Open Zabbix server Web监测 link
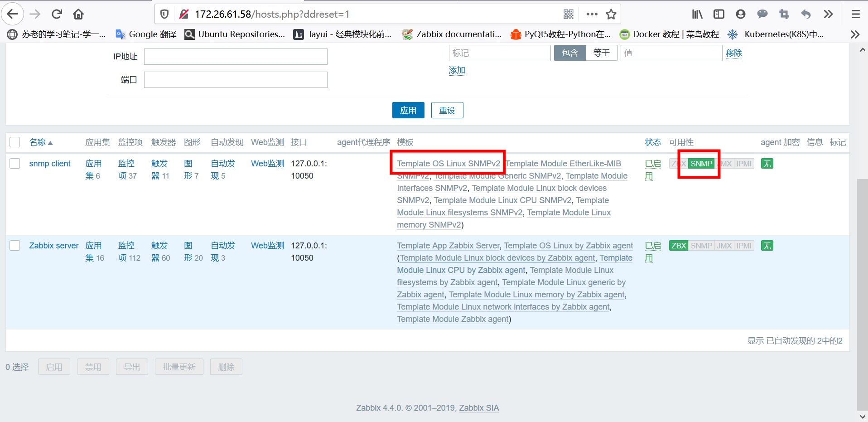The height and width of the screenshot is (422, 868). [267, 246]
